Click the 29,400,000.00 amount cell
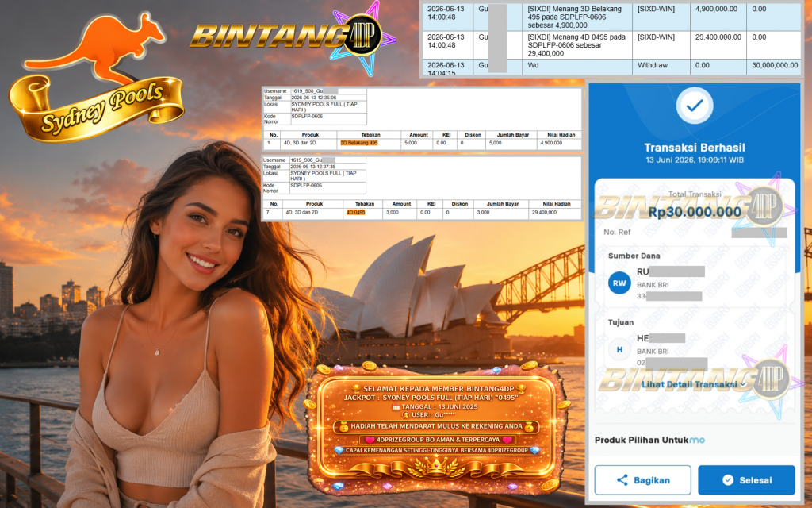The image size is (812, 508). click(x=718, y=45)
